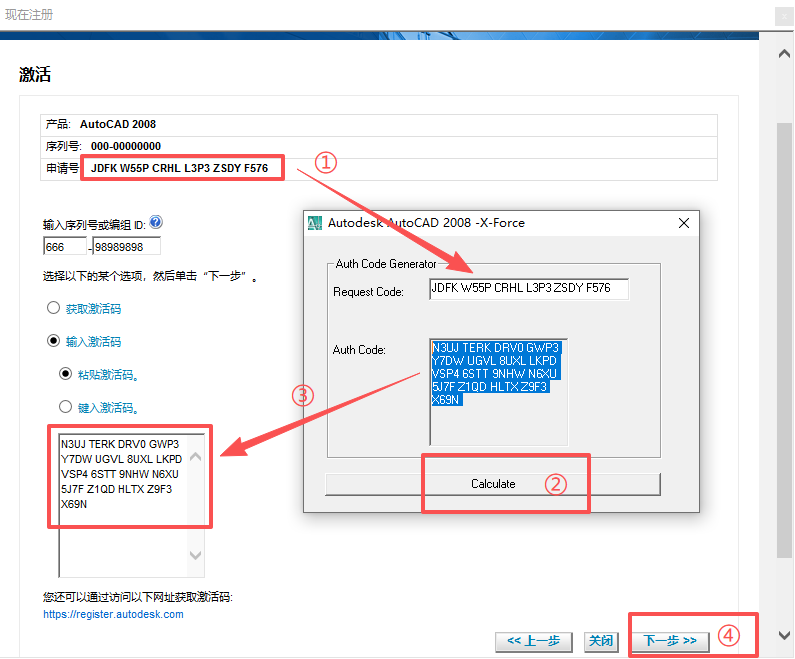The height and width of the screenshot is (659, 795).
Task: Click the page scrollbar down arrow
Action: point(784,635)
